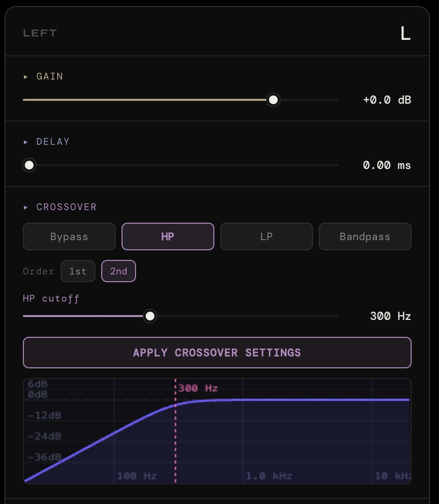Click the LEFT channel title

point(40,33)
